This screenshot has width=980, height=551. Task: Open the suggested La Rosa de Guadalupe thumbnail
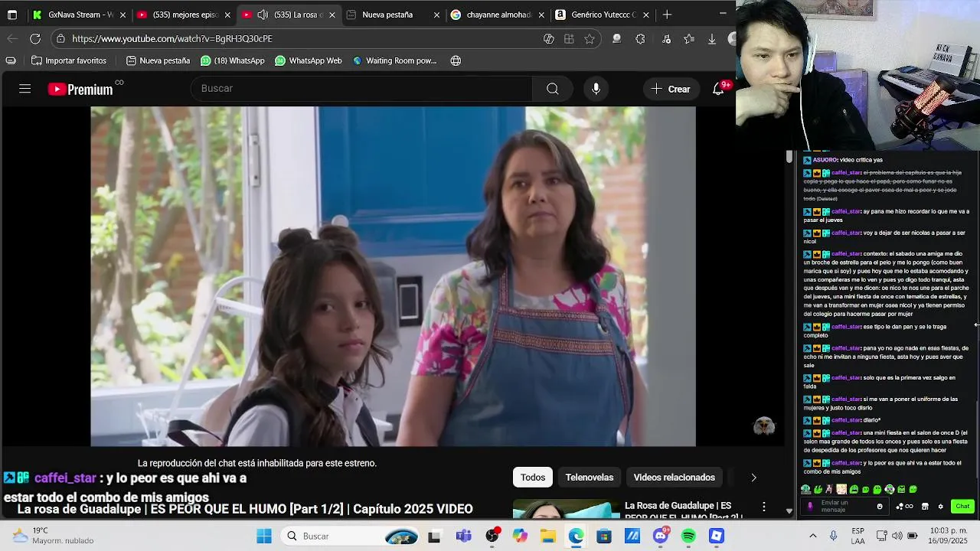[x=567, y=510]
